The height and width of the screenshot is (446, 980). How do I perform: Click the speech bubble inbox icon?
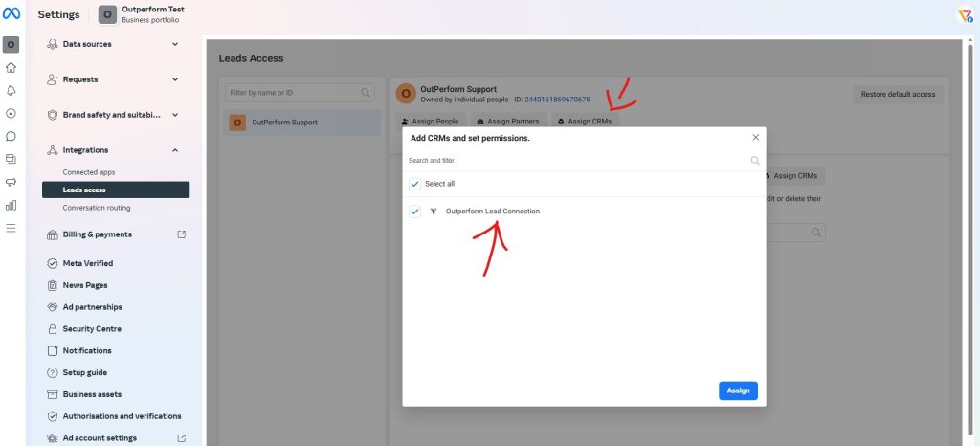click(x=11, y=136)
